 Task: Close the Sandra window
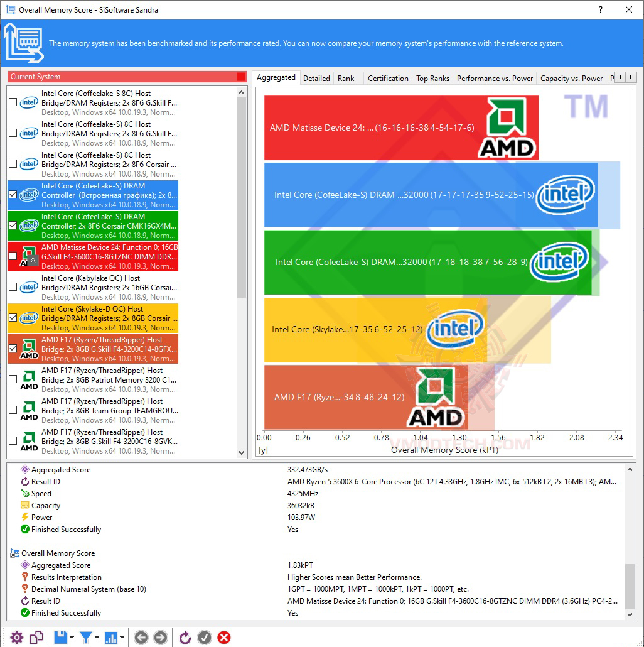point(629,9)
